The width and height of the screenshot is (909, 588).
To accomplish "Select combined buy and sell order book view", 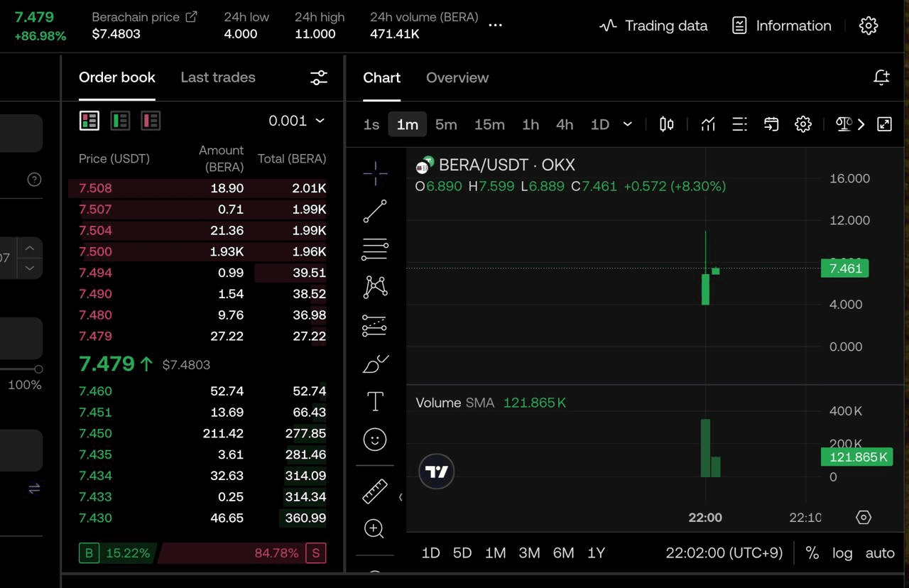I will [89, 121].
